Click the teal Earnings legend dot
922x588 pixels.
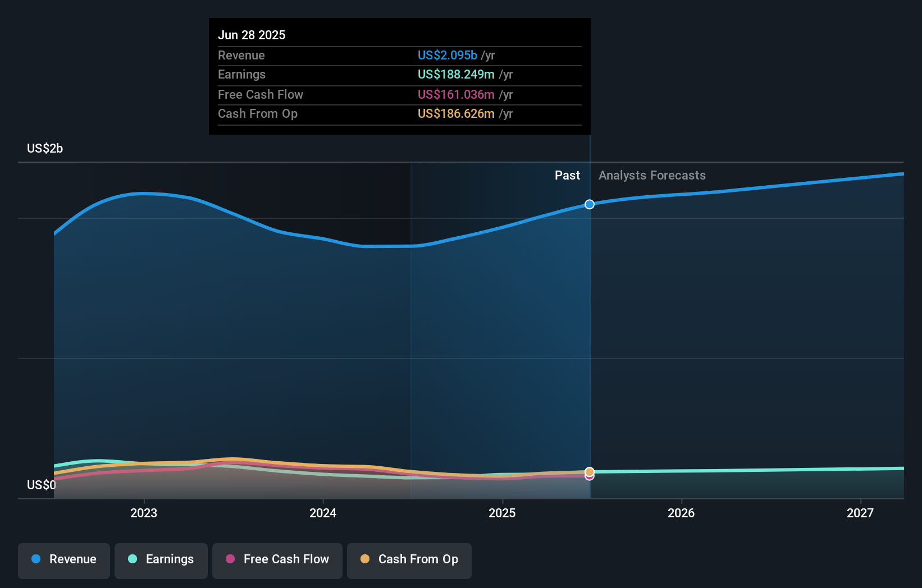point(133,559)
